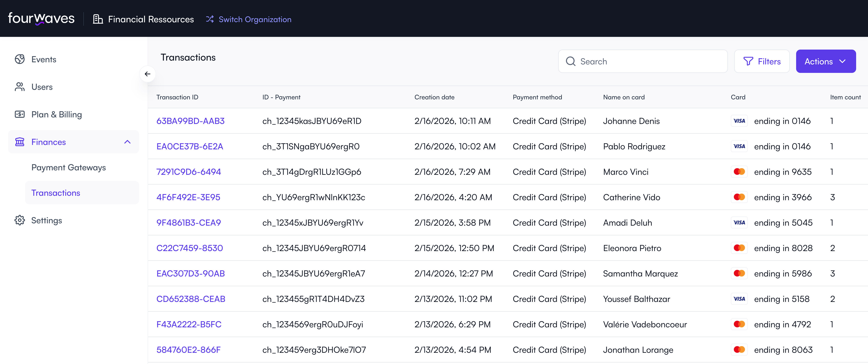Screen dimensions: 868x364
Task: Click the Plan & Billing icon
Action: (20, 114)
